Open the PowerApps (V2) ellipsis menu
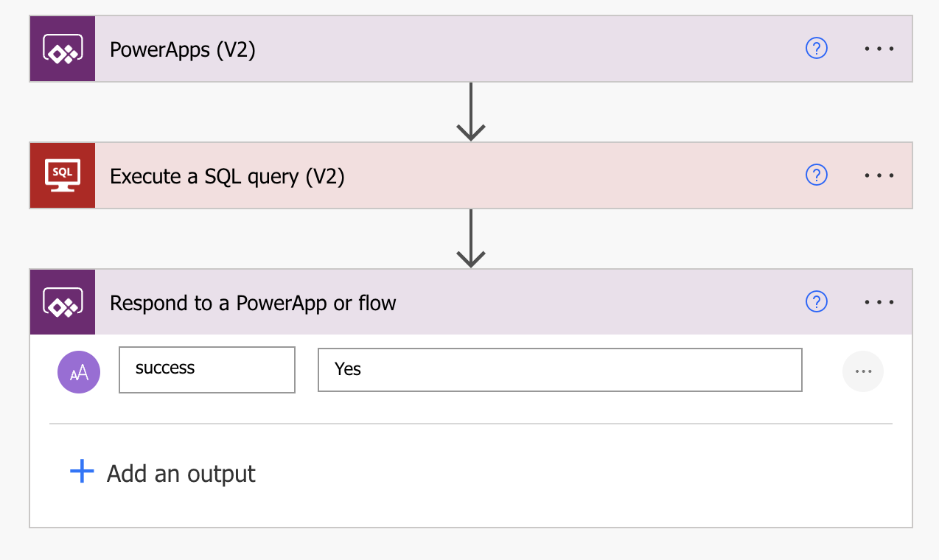The image size is (939, 560). click(x=879, y=49)
